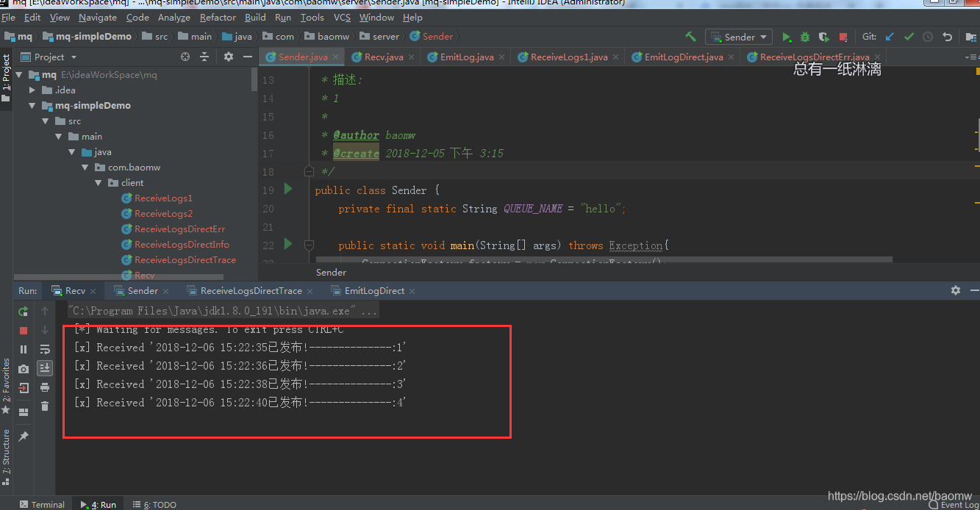980x510 pixels.
Task: Collapse the mq-simpleDemo module
Action: (32, 105)
